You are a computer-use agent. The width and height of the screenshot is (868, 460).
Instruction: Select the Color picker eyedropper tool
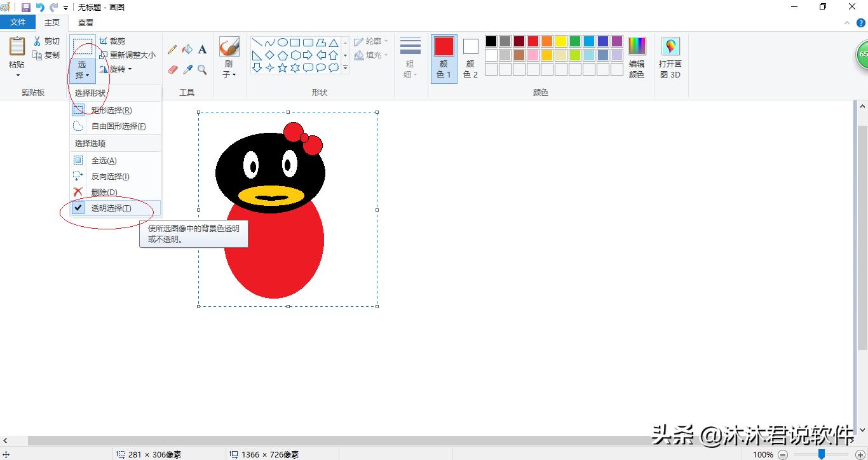[187, 69]
